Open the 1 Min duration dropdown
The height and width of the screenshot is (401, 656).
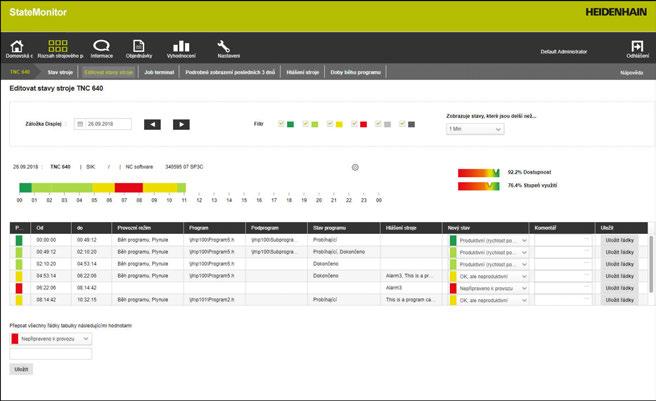click(475, 129)
